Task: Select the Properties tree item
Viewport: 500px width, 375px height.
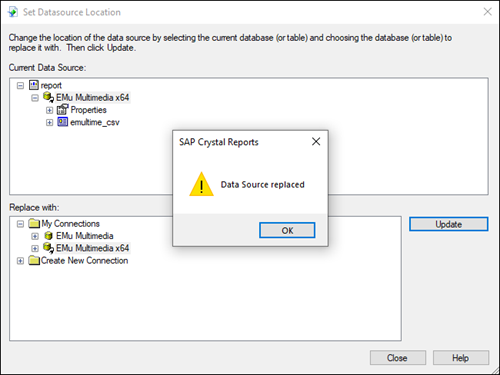Action: [x=88, y=110]
